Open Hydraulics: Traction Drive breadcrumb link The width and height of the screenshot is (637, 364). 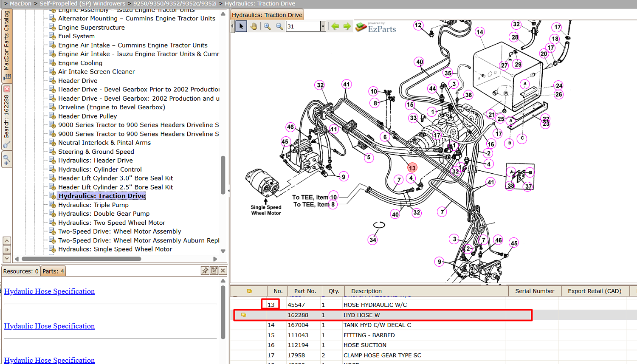click(x=260, y=3)
